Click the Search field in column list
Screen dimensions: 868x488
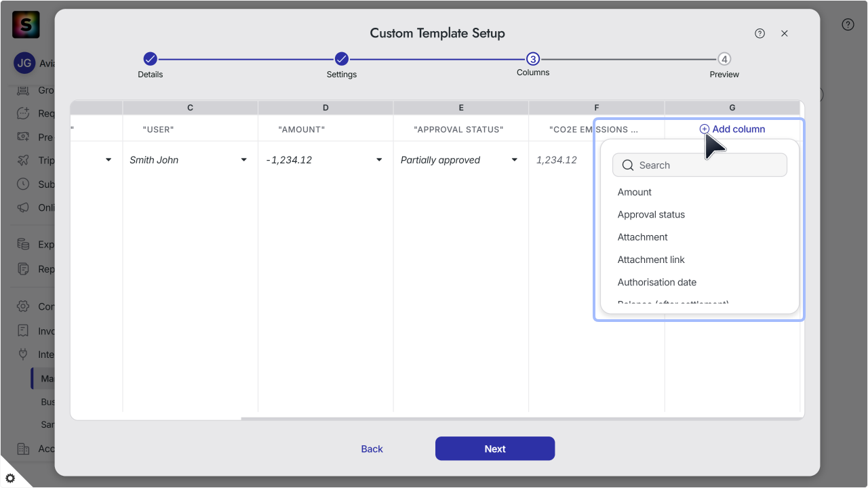[700, 165]
